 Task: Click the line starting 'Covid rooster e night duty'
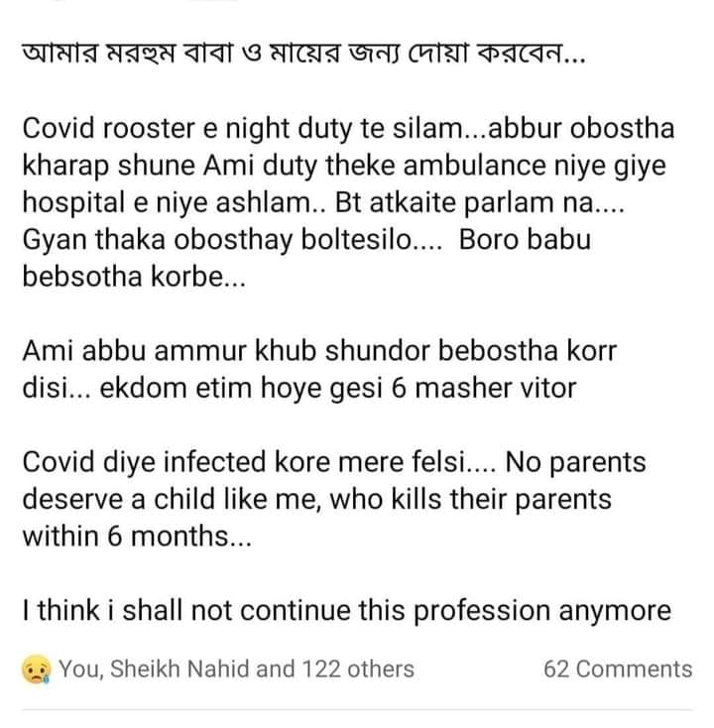(348, 129)
